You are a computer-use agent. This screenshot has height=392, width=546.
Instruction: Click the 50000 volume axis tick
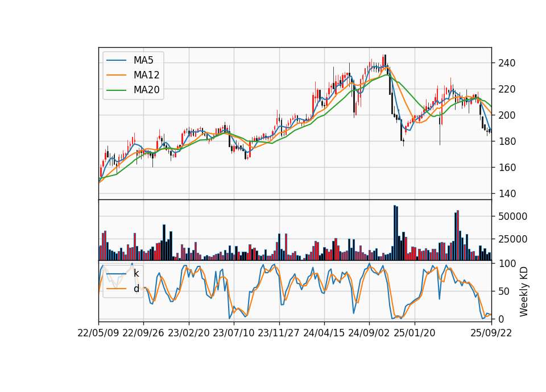click(512, 216)
